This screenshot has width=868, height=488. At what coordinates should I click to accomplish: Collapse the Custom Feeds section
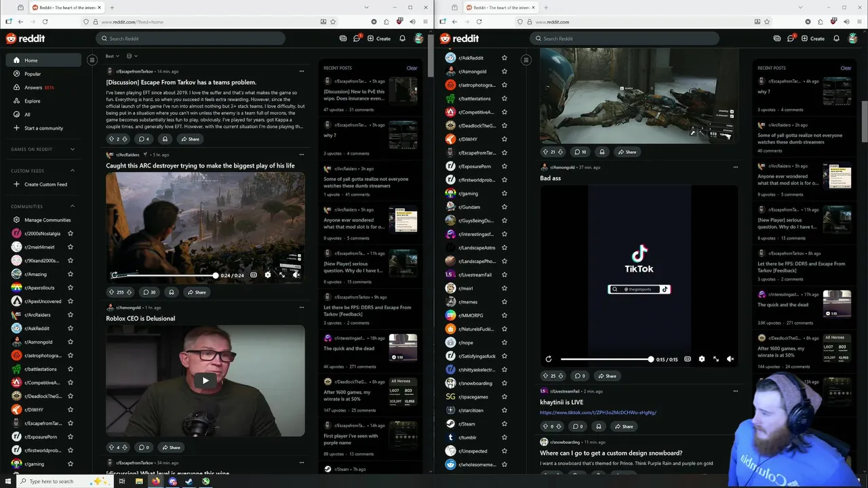pyautogui.click(x=73, y=171)
